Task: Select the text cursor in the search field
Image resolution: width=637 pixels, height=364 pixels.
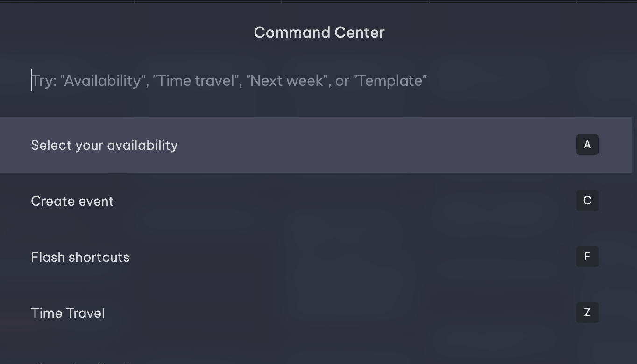Action: click(x=31, y=80)
